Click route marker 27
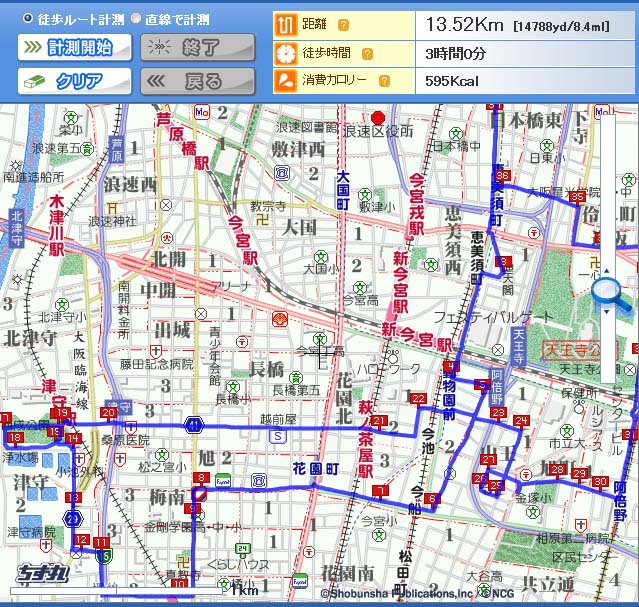This screenshot has width=639, height=607. point(488,459)
